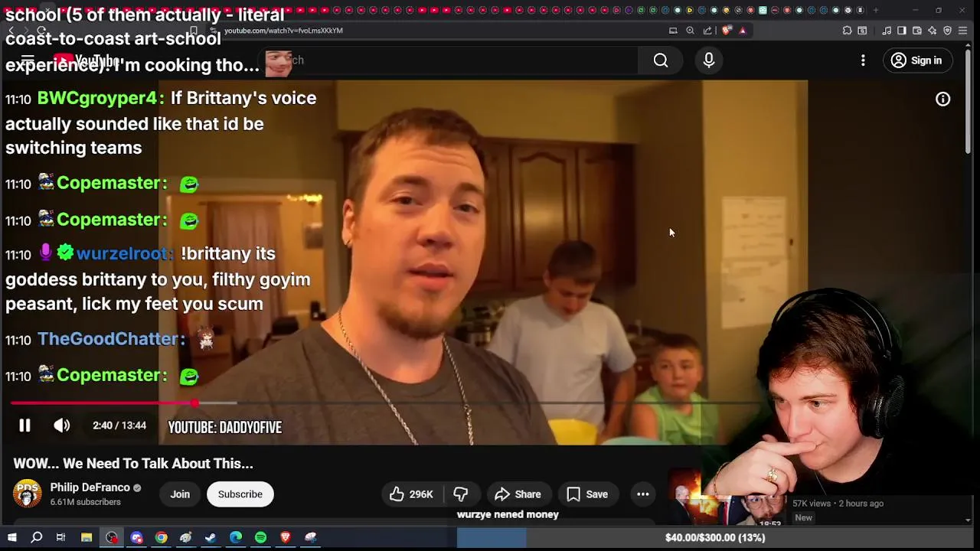Share this page via address bar icon
980x551 pixels.
[x=707, y=31]
